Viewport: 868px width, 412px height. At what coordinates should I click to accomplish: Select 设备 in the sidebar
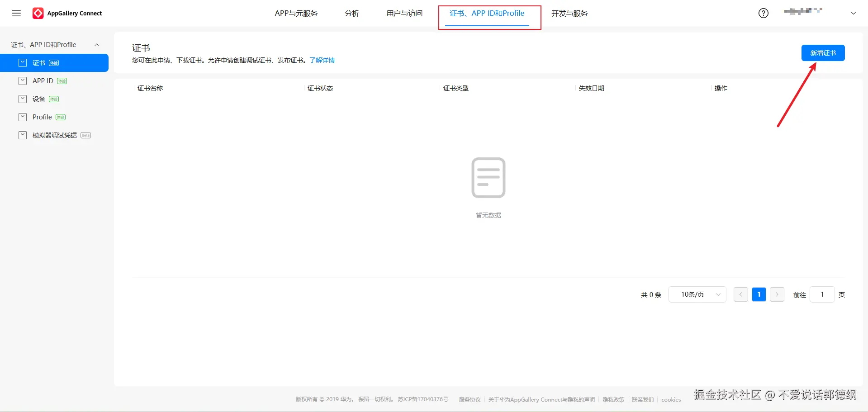click(54, 99)
